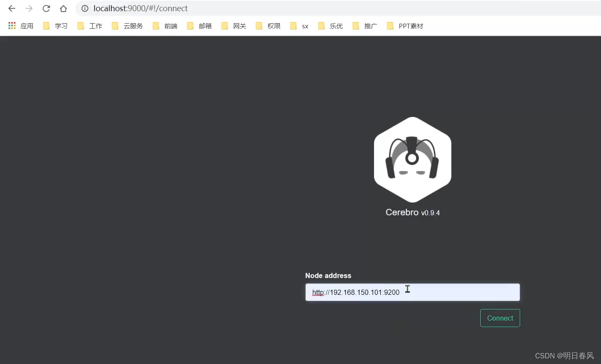Viewport: 601px width, 364px height.
Task: Open the 应用 apps grid shortcut
Action: coord(21,26)
